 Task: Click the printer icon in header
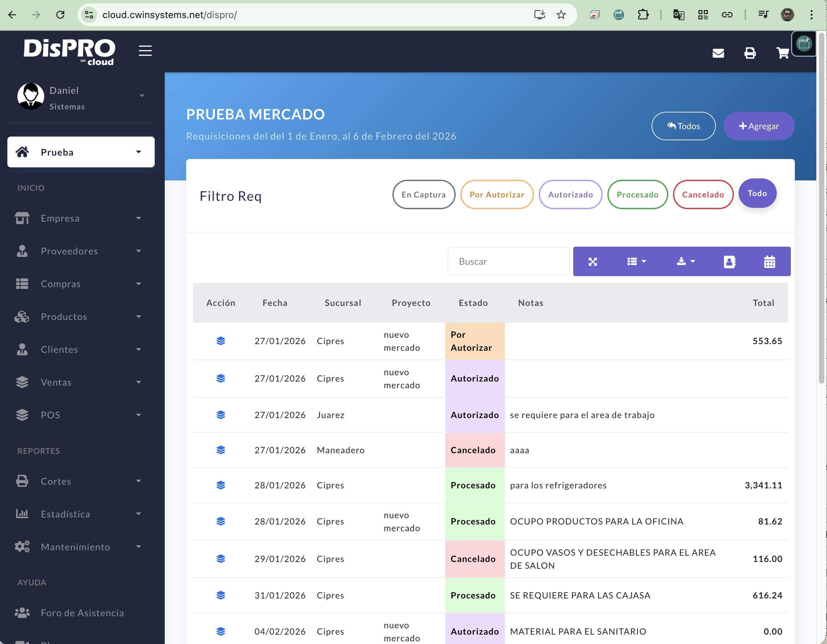tap(750, 53)
